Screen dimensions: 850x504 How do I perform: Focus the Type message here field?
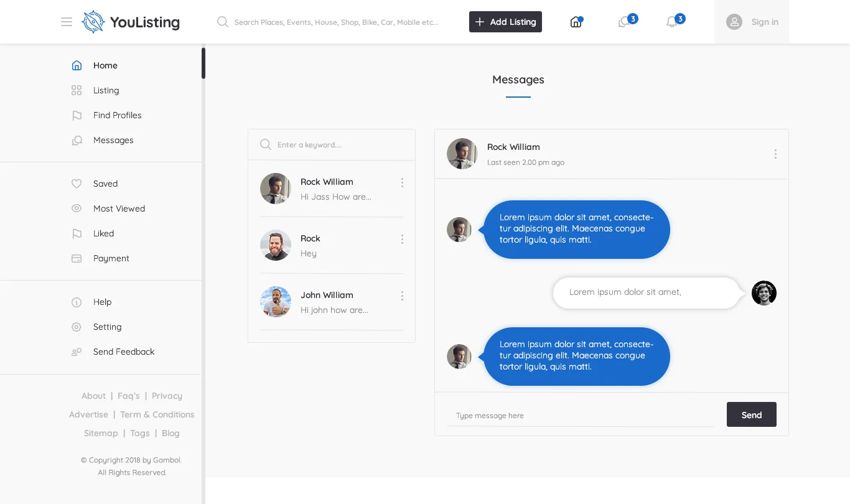(x=580, y=416)
